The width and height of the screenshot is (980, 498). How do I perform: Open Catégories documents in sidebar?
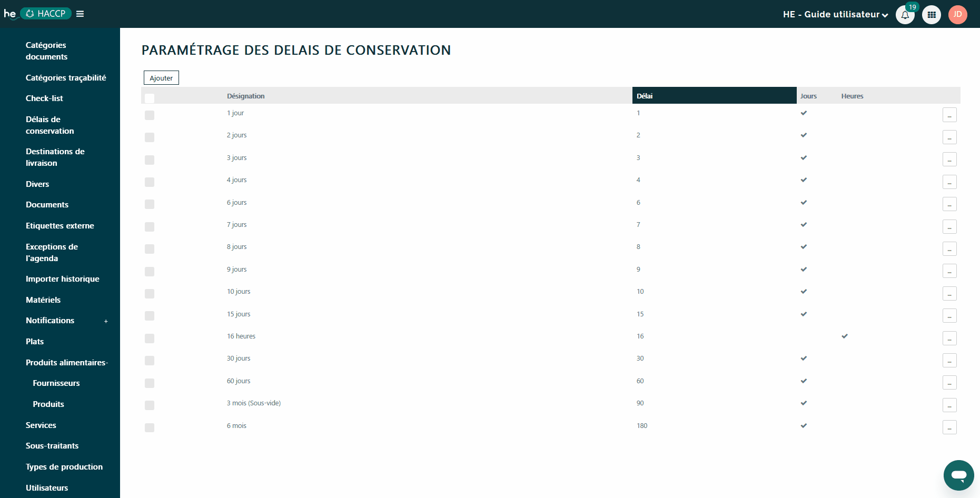[46, 51]
